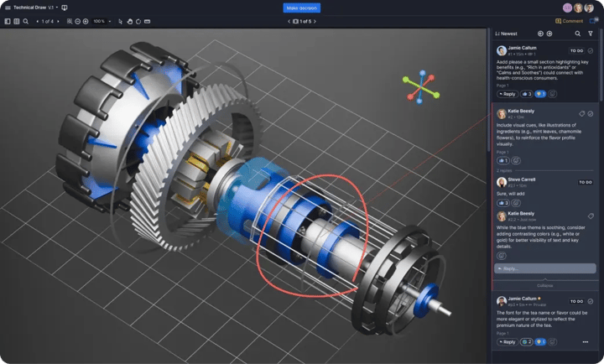Screen dimensions: 604x364
Task: Reply to Jamie Callum's first comment
Action: (507, 94)
